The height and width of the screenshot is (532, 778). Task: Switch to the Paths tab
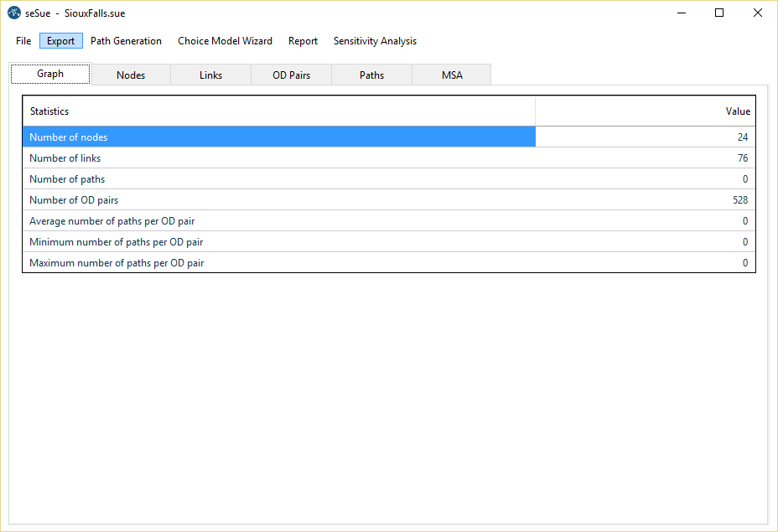(x=372, y=75)
